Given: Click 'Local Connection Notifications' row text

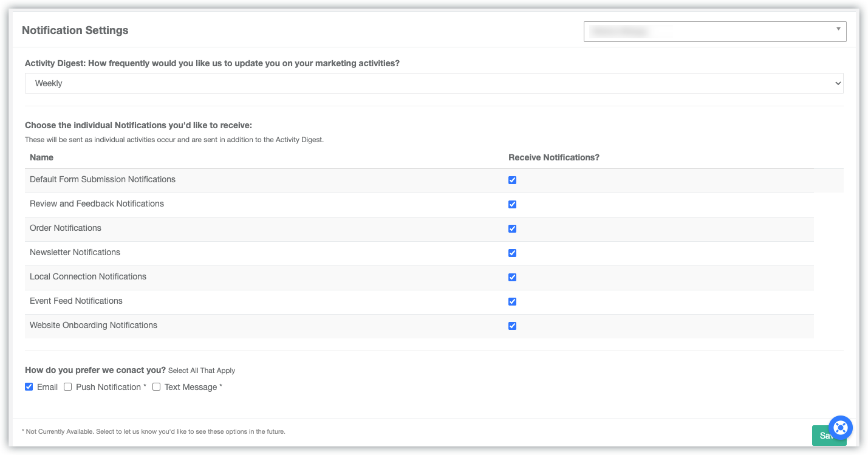Looking at the screenshot, I should [88, 276].
